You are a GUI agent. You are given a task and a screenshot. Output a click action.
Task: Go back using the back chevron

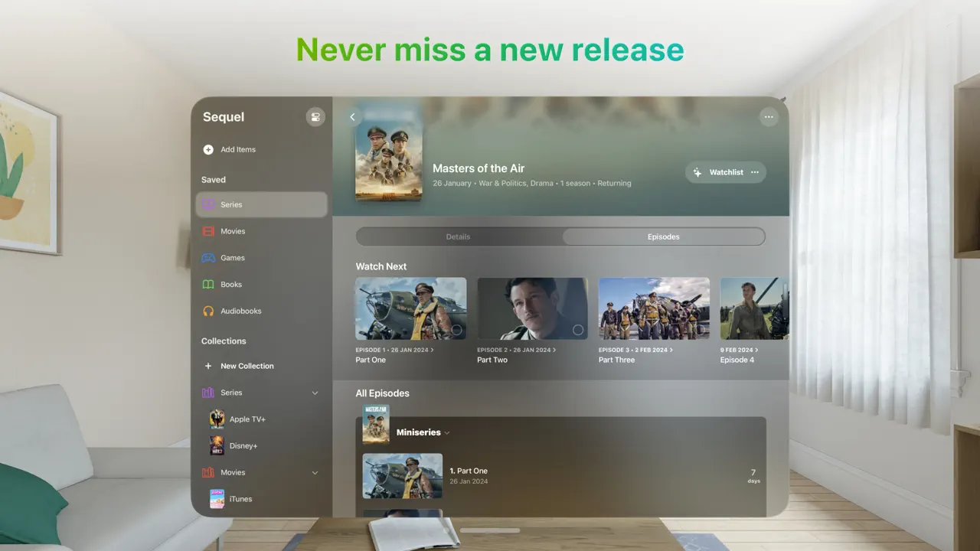[x=352, y=117]
